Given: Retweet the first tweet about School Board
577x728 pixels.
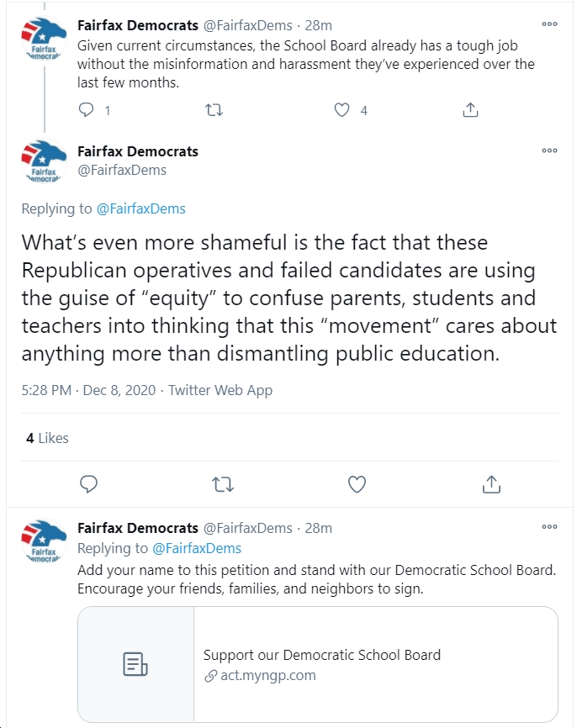Looking at the screenshot, I should click(x=214, y=110).
